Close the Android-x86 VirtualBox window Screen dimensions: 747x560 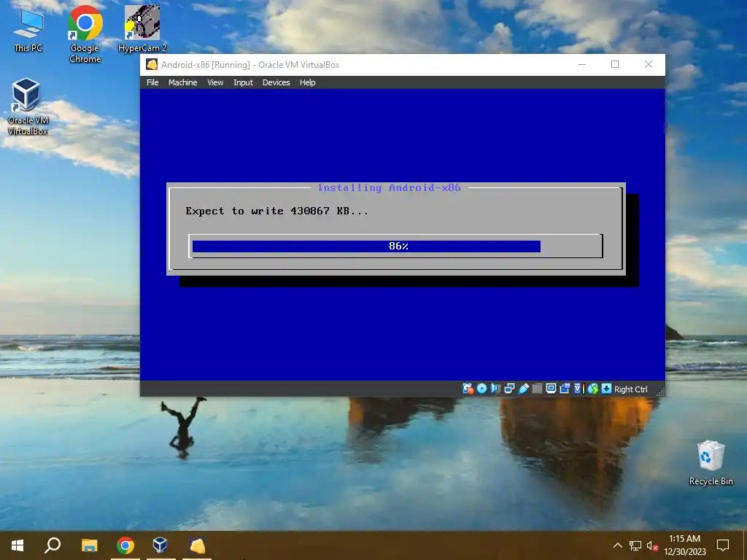coord(649,64)
